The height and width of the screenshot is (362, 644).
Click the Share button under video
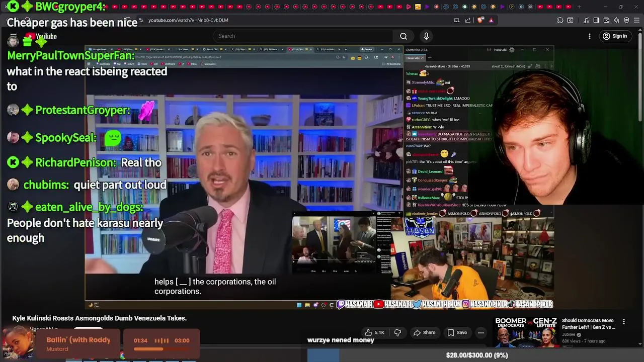pos(424,332)
